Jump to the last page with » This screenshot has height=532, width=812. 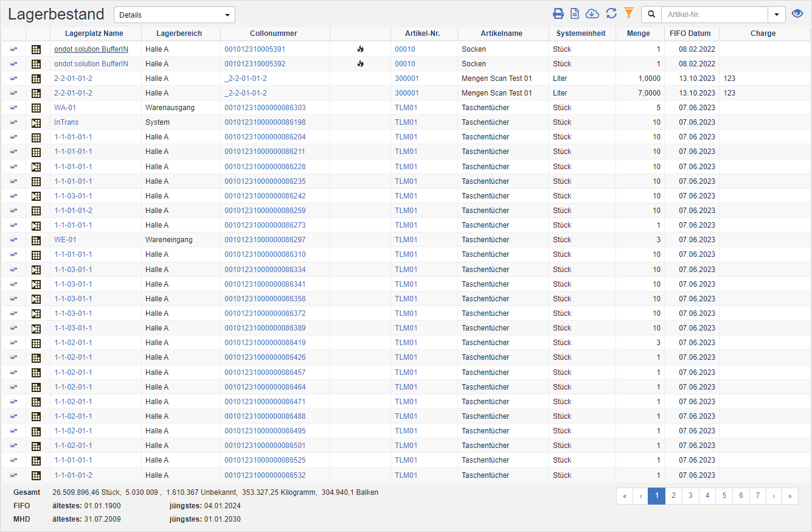[x=789, y=496]
